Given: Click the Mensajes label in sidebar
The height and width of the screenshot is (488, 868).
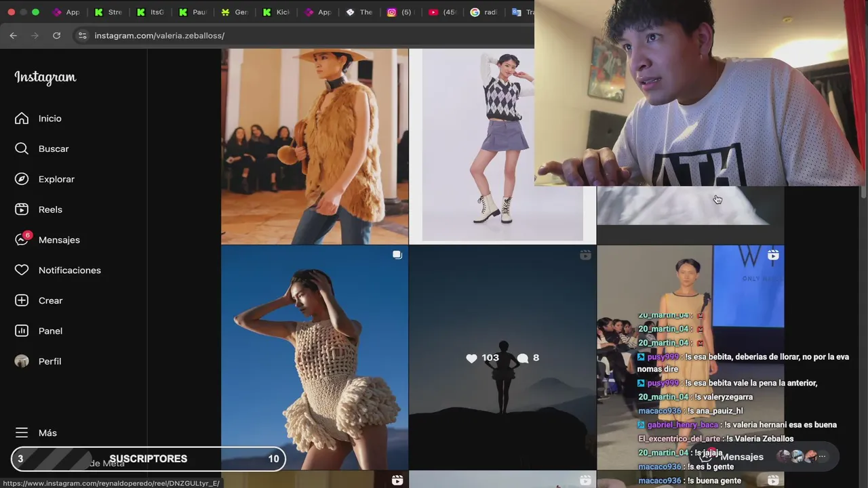Looking at the screenshot, I should point(59,240).
